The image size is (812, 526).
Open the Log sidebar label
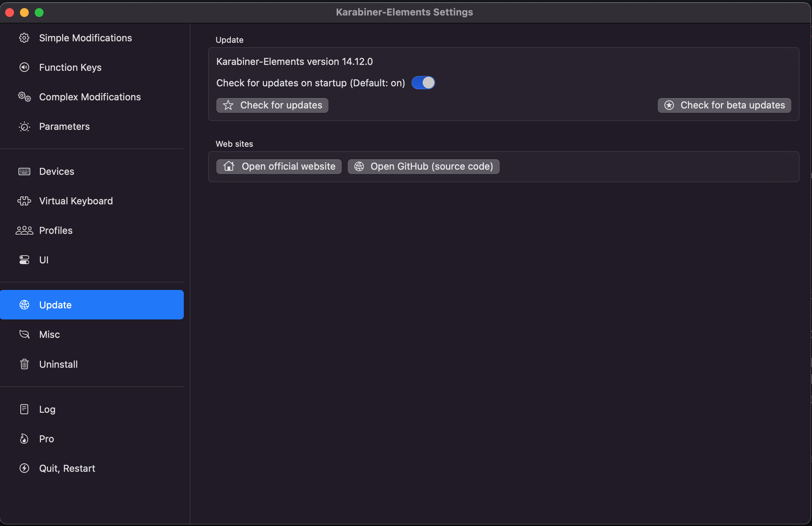[47, 409]
